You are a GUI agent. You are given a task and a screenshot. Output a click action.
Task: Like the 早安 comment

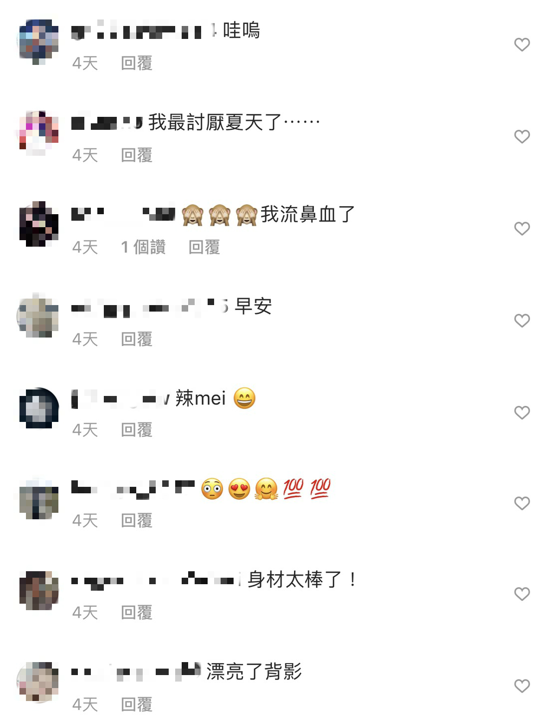(522, 321)
